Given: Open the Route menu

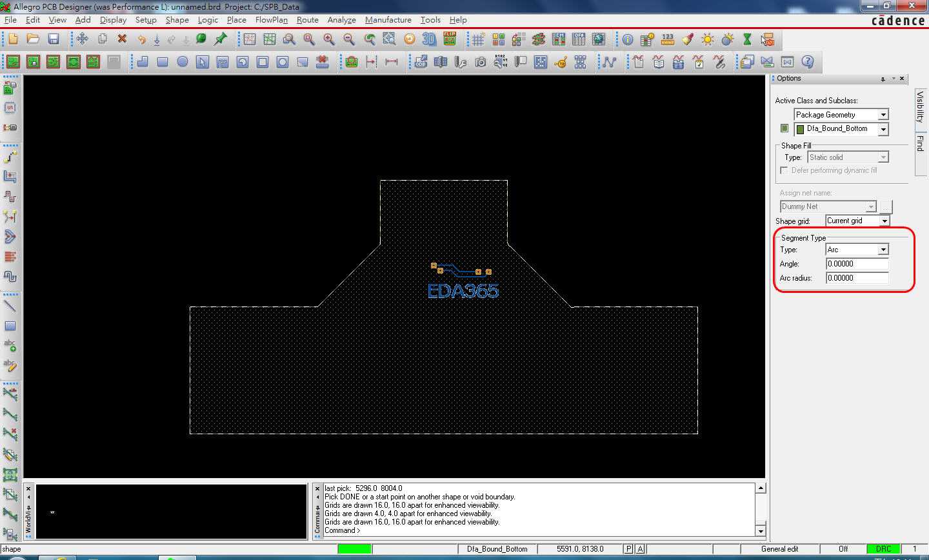Looking at the screenshot, I should coord(307,20).
